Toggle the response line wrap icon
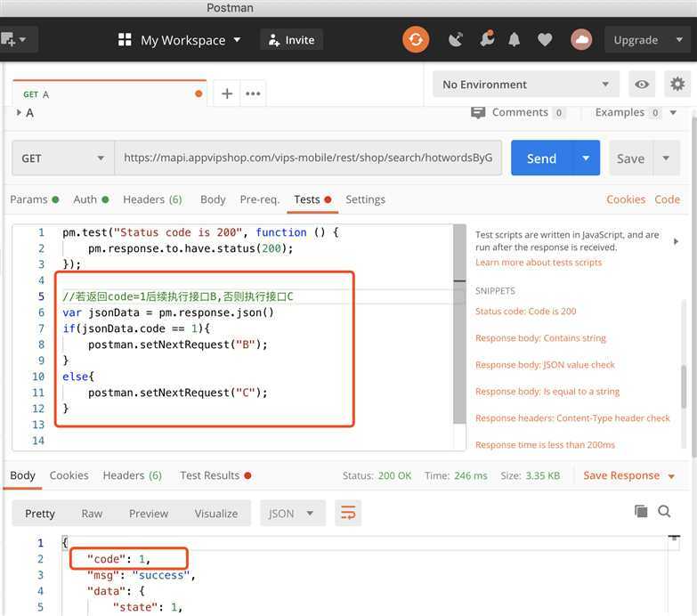The height and width of the screenshot is (616, 697). tap(348, 513)
